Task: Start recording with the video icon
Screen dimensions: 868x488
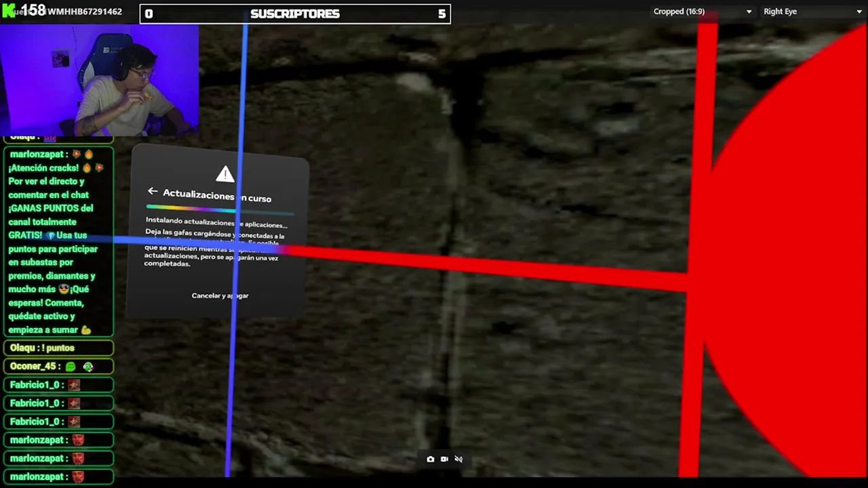Action: coord(444,459)
